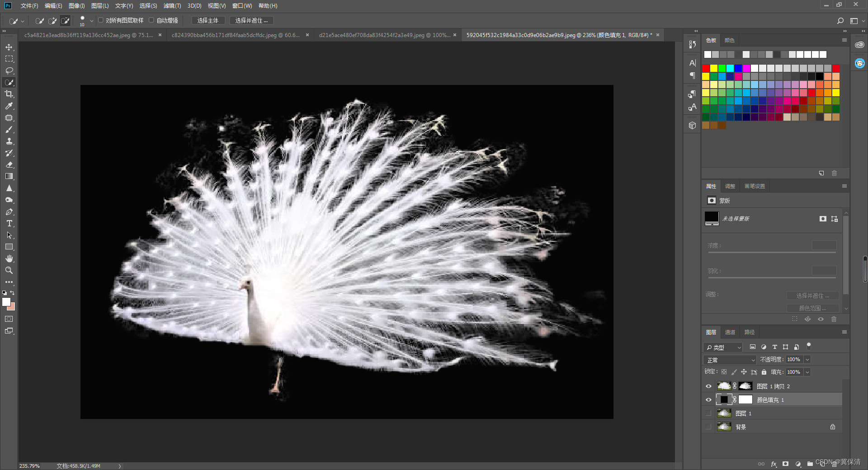Viewport: 868px width, 470px height.
Task: Select the Eraser tool
Action: click(9, 164)
